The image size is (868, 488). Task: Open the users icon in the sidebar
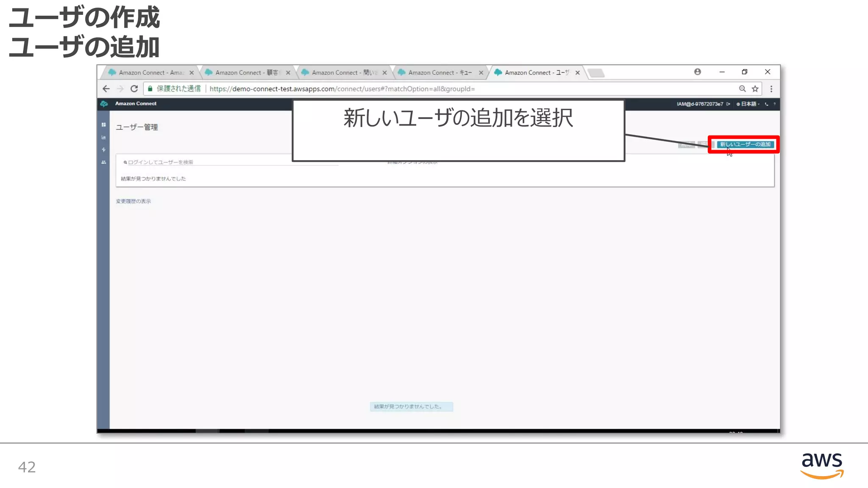click(103, 162)
